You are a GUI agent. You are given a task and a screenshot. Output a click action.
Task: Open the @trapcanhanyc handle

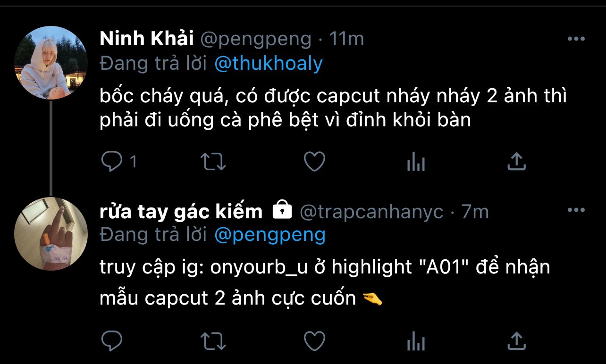pyautogui.click(x=371, y=212)
